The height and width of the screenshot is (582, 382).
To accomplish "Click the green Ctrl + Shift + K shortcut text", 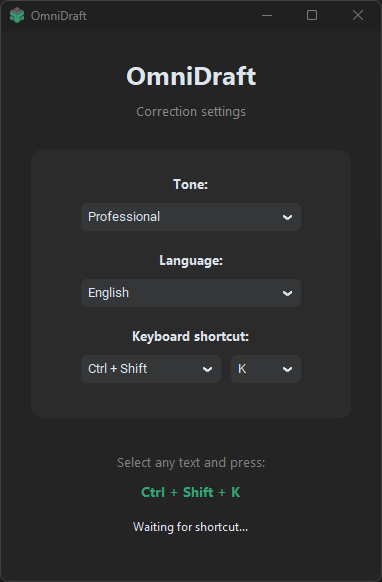I will (191, 492).
